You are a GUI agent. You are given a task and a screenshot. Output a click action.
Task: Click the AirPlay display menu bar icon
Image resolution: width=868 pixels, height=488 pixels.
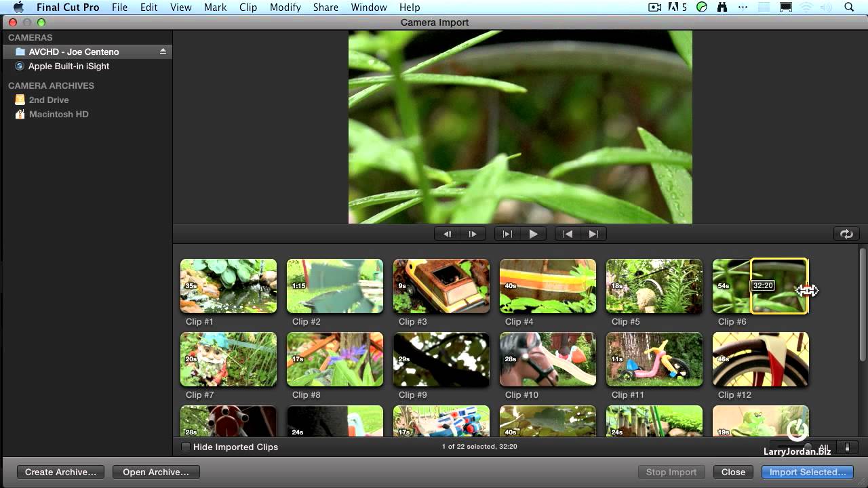(786, 7)
